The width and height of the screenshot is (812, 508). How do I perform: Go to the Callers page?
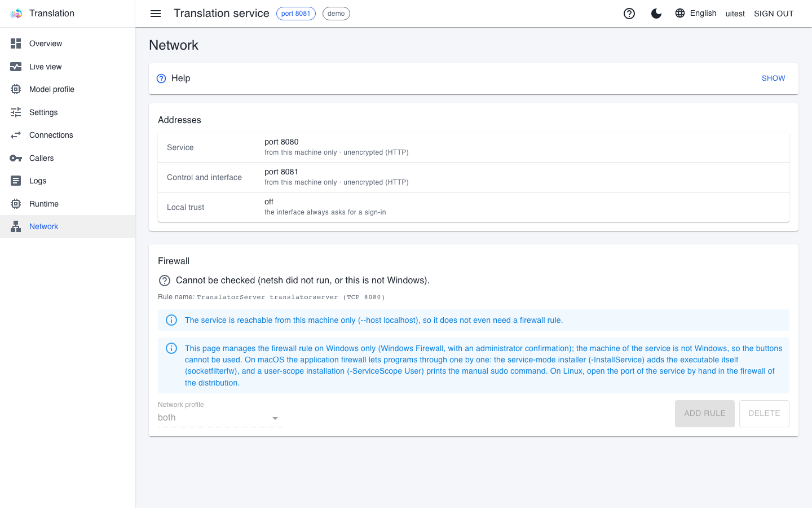(68, 158)
